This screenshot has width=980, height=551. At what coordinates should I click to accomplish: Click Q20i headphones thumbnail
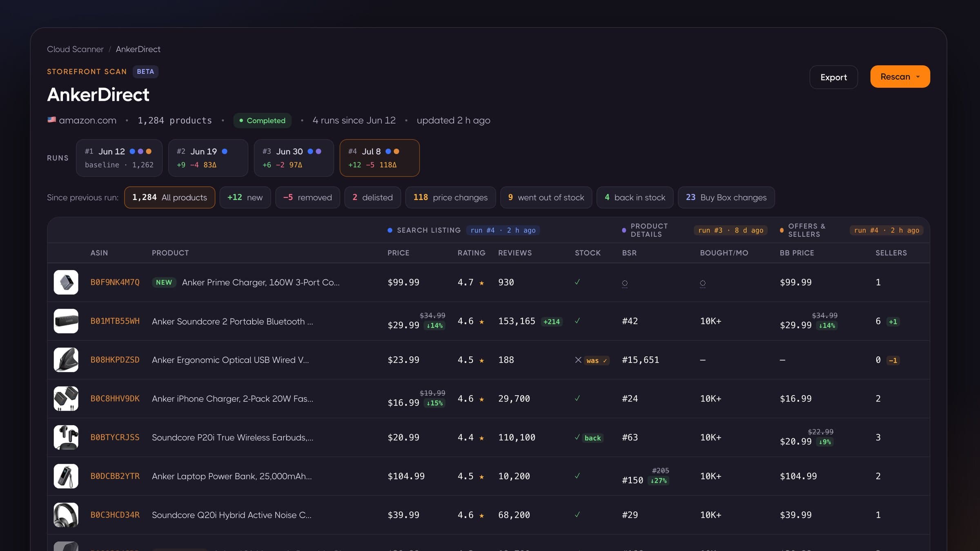(x=66, y=515)
